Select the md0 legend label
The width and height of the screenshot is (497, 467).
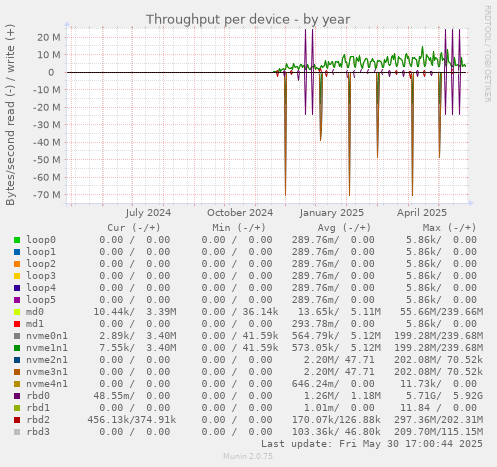pos(35,312)
